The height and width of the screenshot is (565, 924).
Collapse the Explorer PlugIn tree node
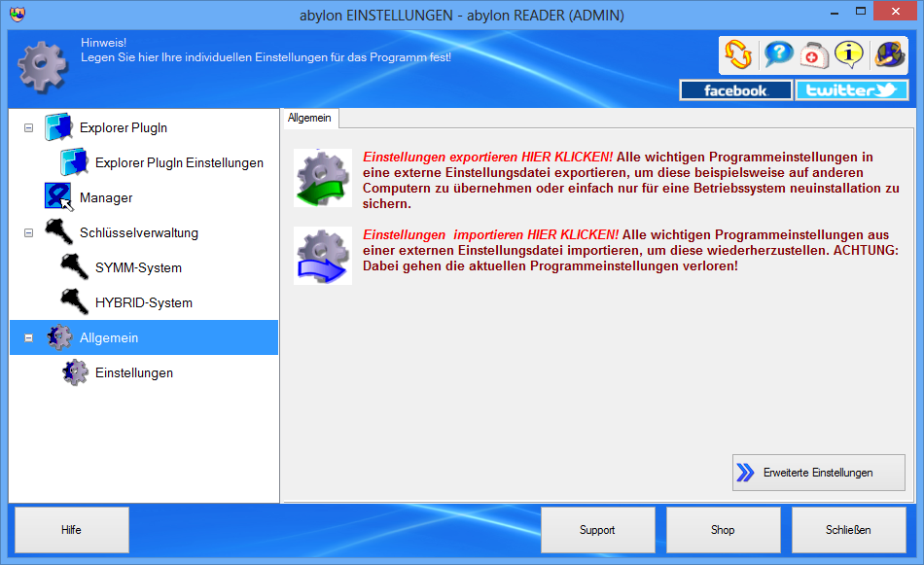click(x=28, y=127)
